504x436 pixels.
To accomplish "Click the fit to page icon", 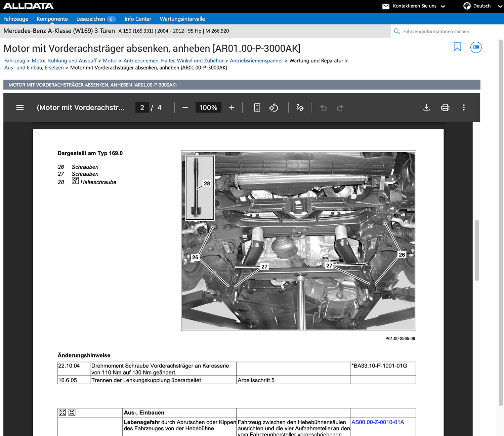I will click(257, 107).
